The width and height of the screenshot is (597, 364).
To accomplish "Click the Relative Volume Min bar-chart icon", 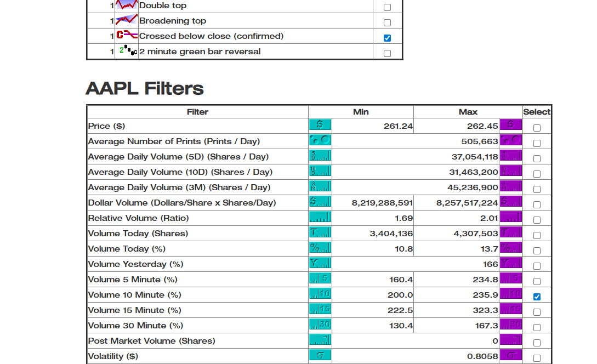I will [320, 217].
